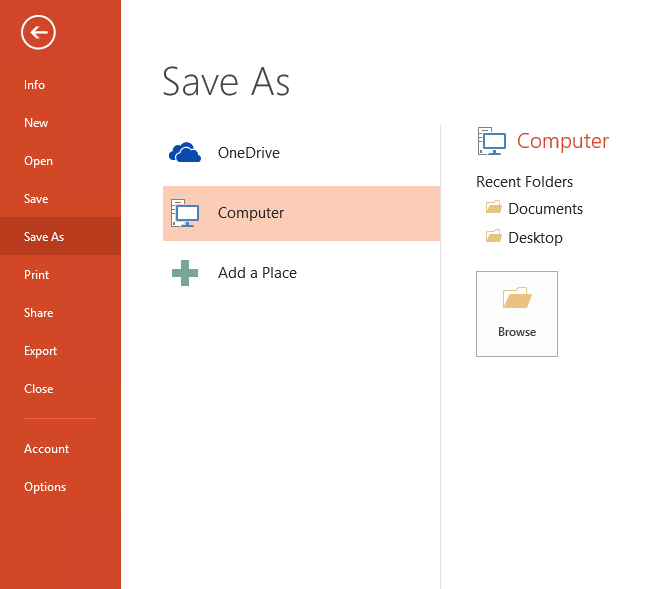Image resolution: width=653 pixels, height=589 pixels.
Task: Select the Print menu entry
Action: (36, 275)
